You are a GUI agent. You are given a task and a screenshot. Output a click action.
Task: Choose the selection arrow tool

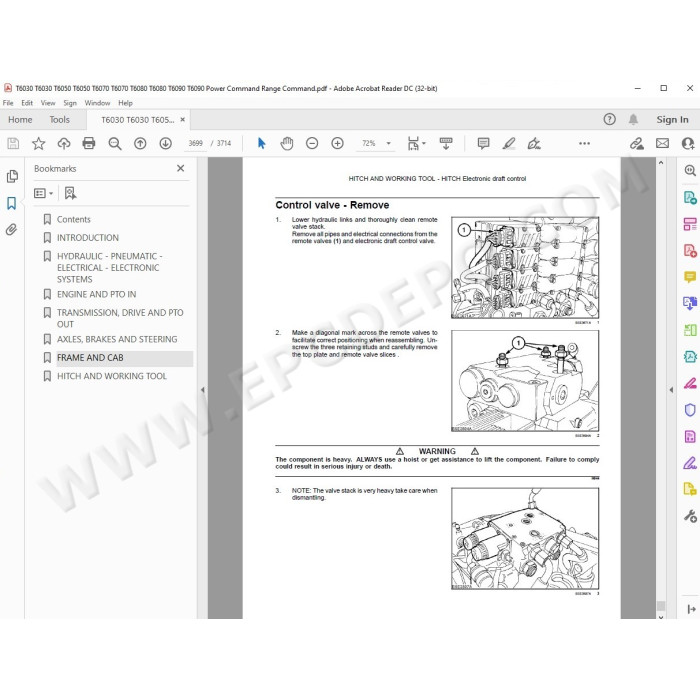point(262,143)
